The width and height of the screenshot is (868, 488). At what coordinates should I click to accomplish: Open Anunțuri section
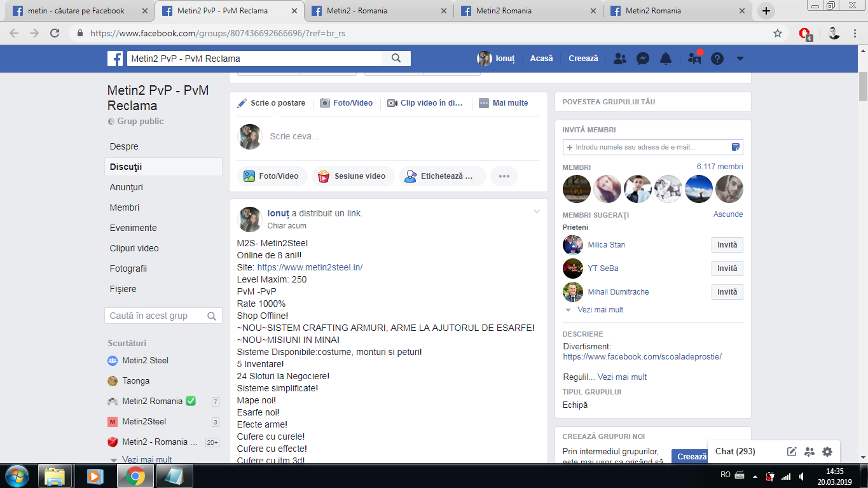(127, 187)
